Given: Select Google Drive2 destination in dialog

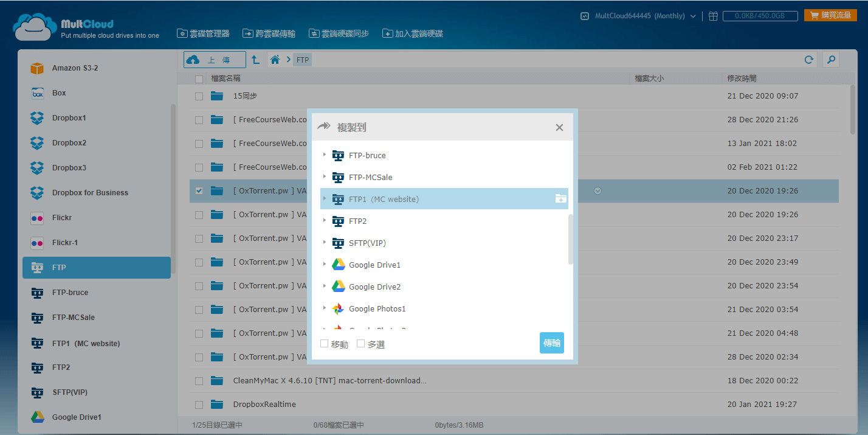Looking at the screenshot, I should point(374,287).
